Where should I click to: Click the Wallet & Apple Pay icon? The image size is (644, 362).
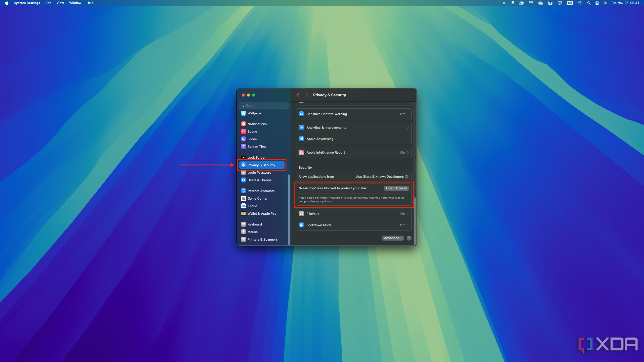[x=243, y=213]
